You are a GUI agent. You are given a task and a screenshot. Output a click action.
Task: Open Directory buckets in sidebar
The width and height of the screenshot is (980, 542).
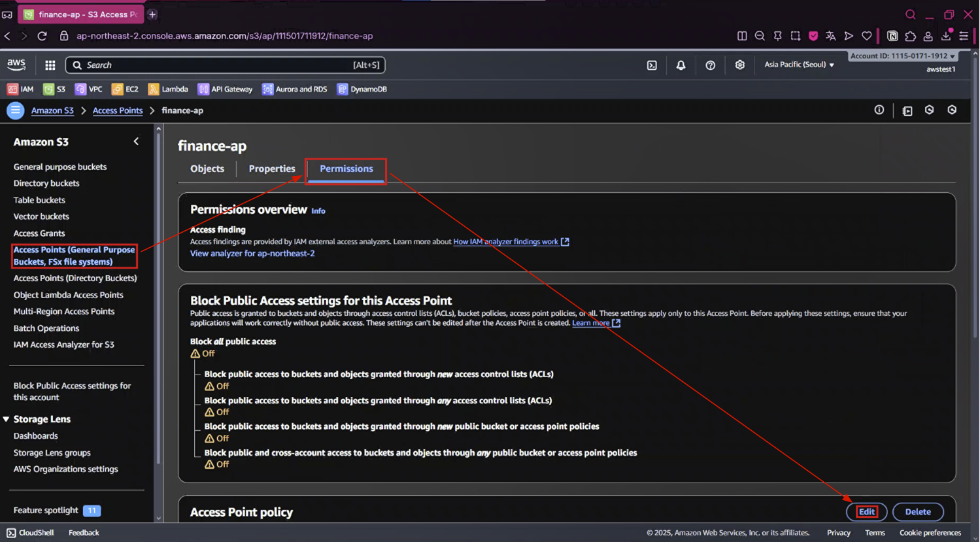coord(46,184)
